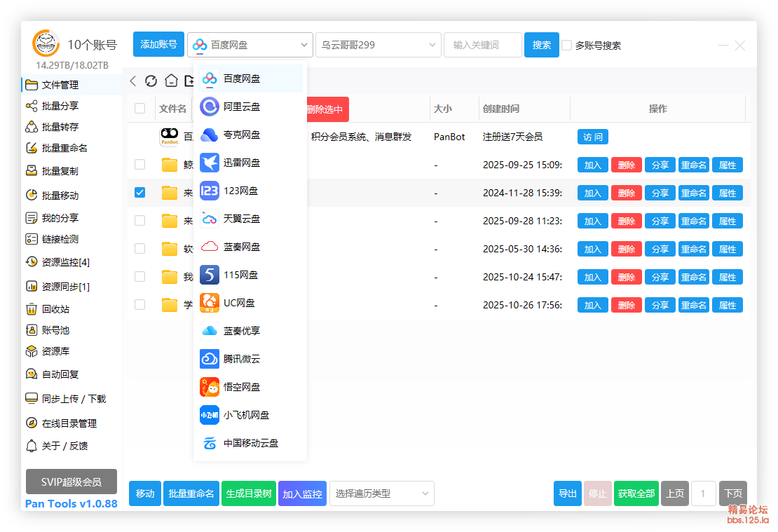Select 迅雷网盘 from the dropdown list
Image resolution: width=778 pixels, height=532 pixels.
point(250,163)
